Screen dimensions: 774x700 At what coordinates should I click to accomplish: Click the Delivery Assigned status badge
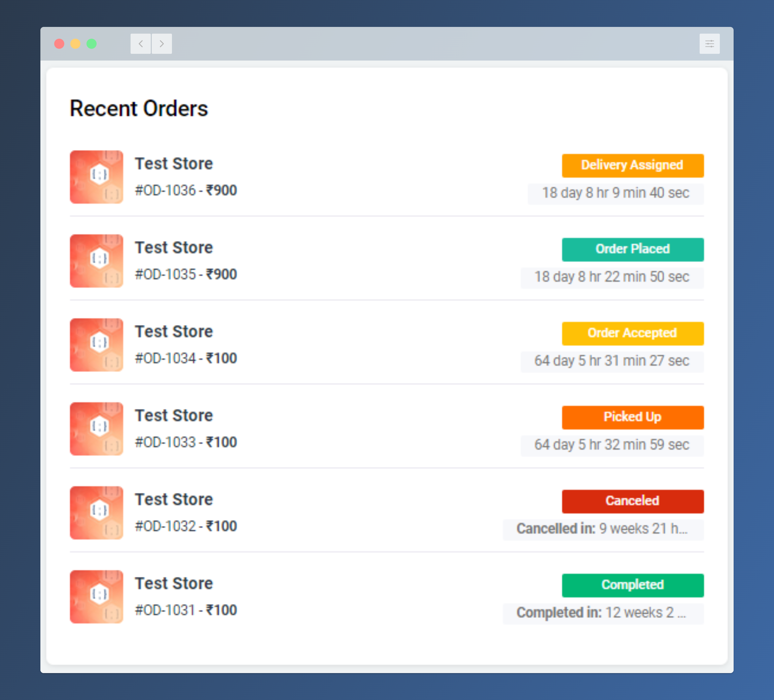click(x=633, y=165)
